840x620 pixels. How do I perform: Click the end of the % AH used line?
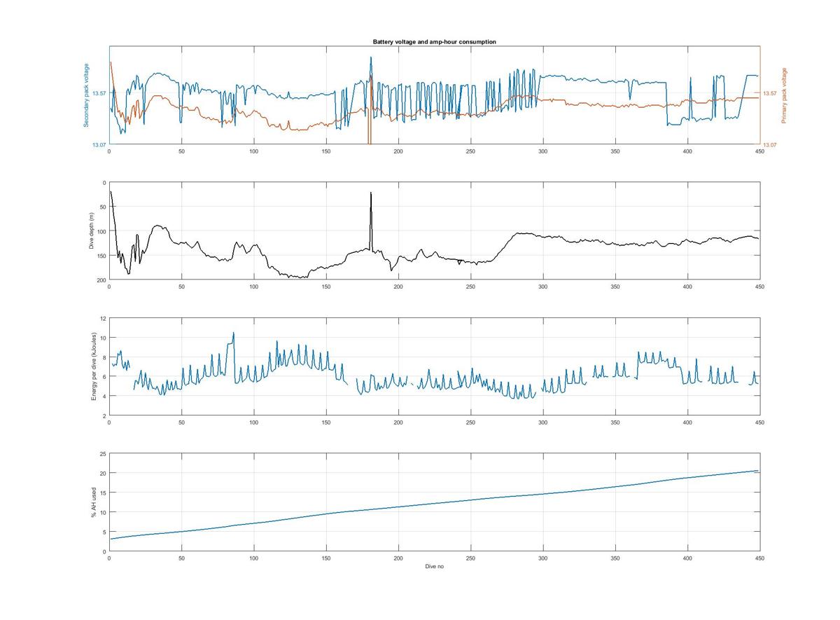(x=757, y=471)
